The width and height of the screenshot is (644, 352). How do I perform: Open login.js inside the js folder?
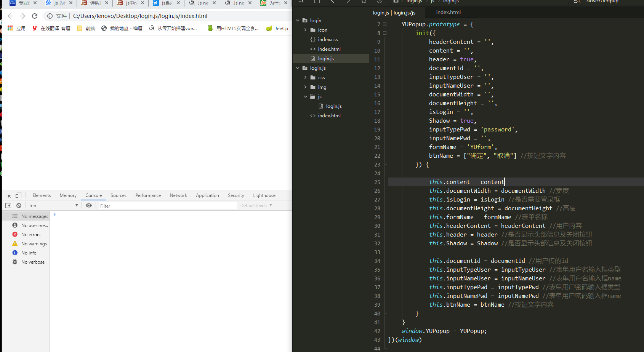pos(334,106)
